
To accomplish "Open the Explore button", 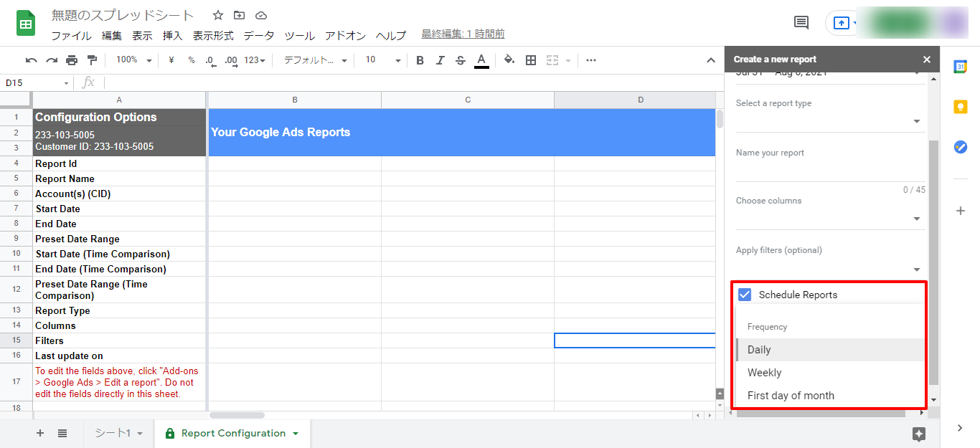I will (x=919, y=434).
